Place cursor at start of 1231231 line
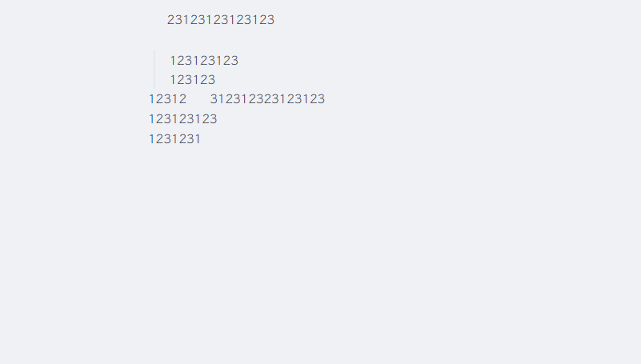 tap(149, 139)
